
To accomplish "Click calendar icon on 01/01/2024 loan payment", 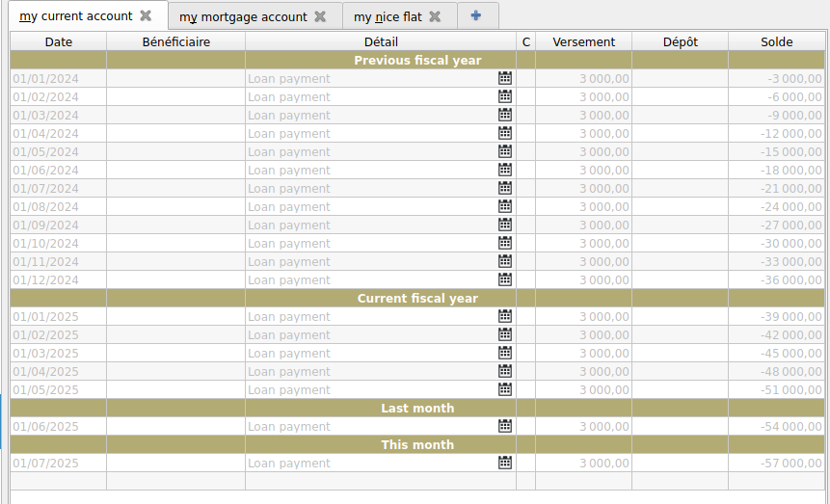I will point(505,78).
